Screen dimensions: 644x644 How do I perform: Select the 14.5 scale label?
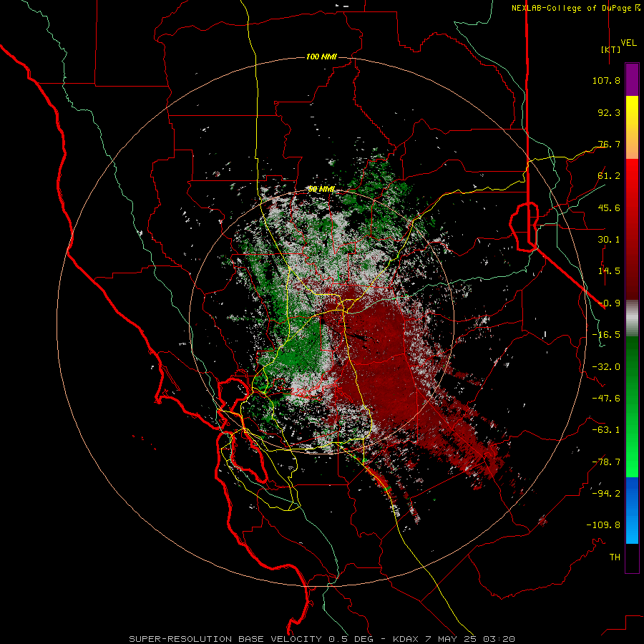(x=609, y=271)
